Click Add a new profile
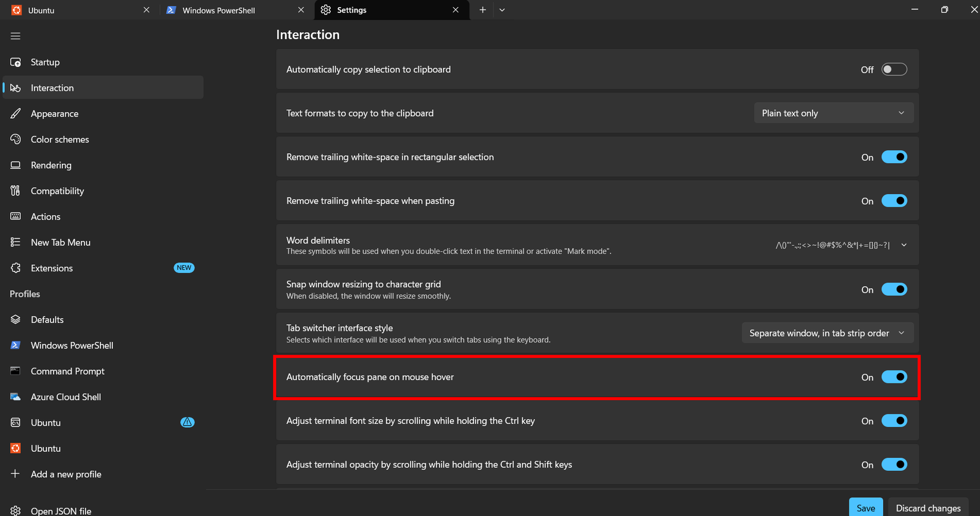Viewport: 980px width, 516px height. click(103, 474)
